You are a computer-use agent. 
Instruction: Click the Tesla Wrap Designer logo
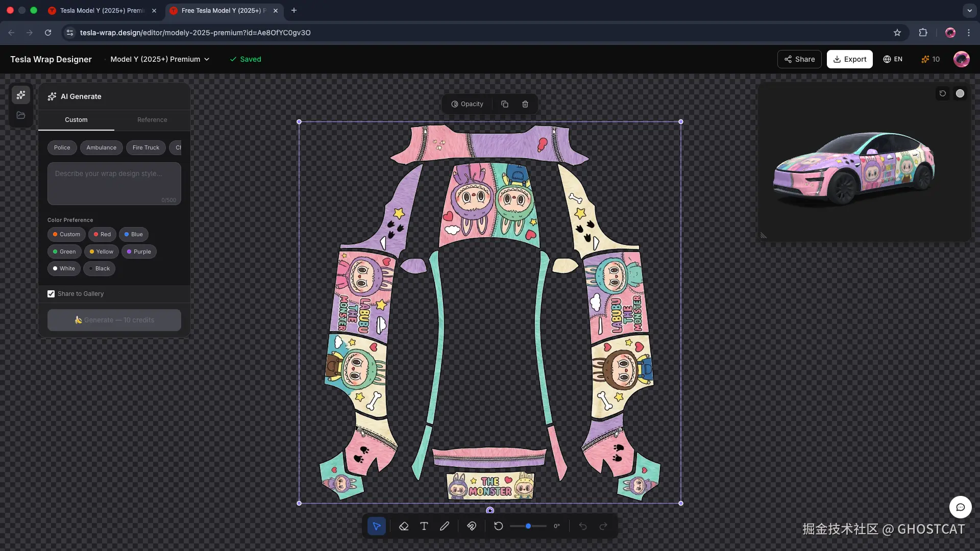tap(51, 59)
